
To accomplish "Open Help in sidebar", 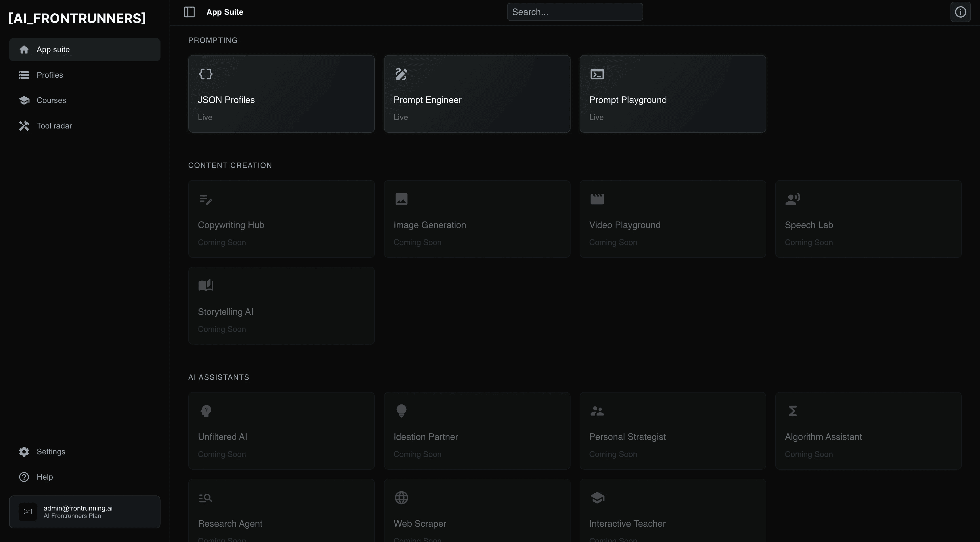I will [x=85, y=477].
